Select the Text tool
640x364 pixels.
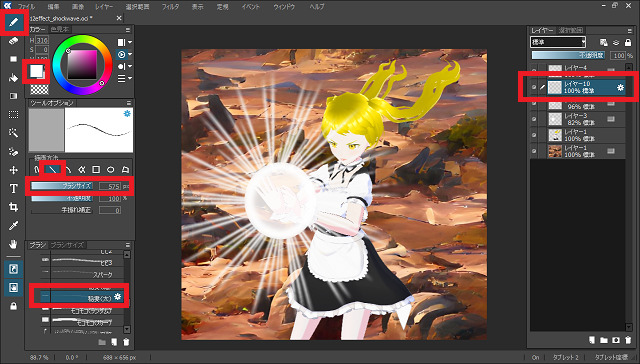click(13, 189)
